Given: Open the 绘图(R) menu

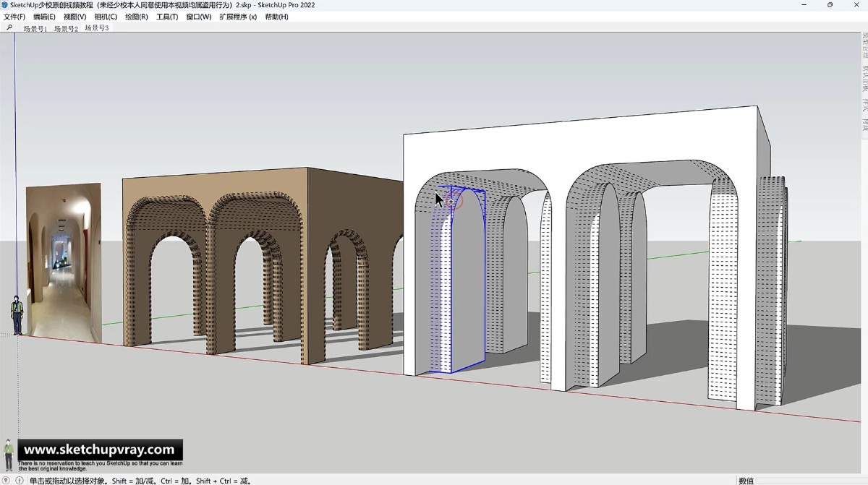Looking at the screenshot, I should tap(137, 17).
